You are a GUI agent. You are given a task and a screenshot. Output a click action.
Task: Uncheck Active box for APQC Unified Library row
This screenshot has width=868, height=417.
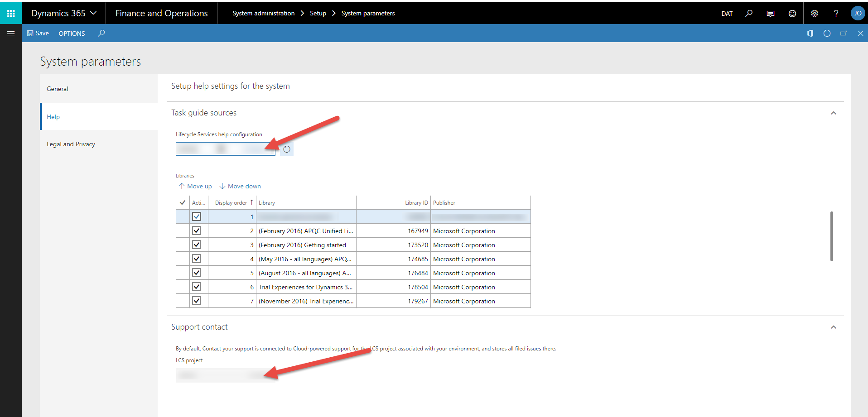click(197, 231)
